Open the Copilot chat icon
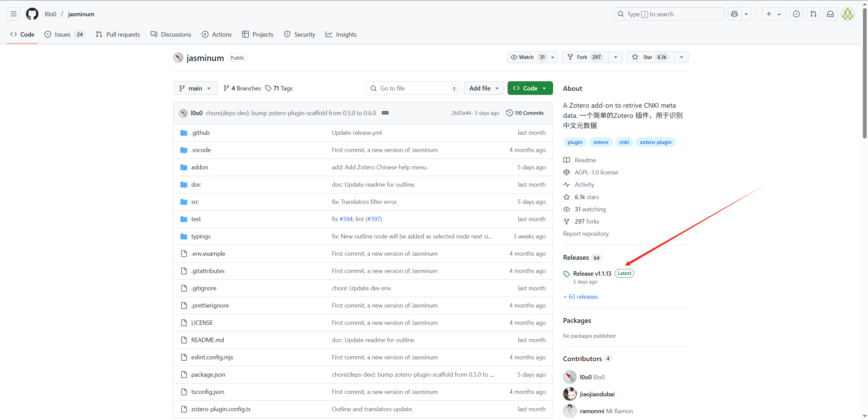The width and height of the screenshot is (868, 420). coord(734,14)
